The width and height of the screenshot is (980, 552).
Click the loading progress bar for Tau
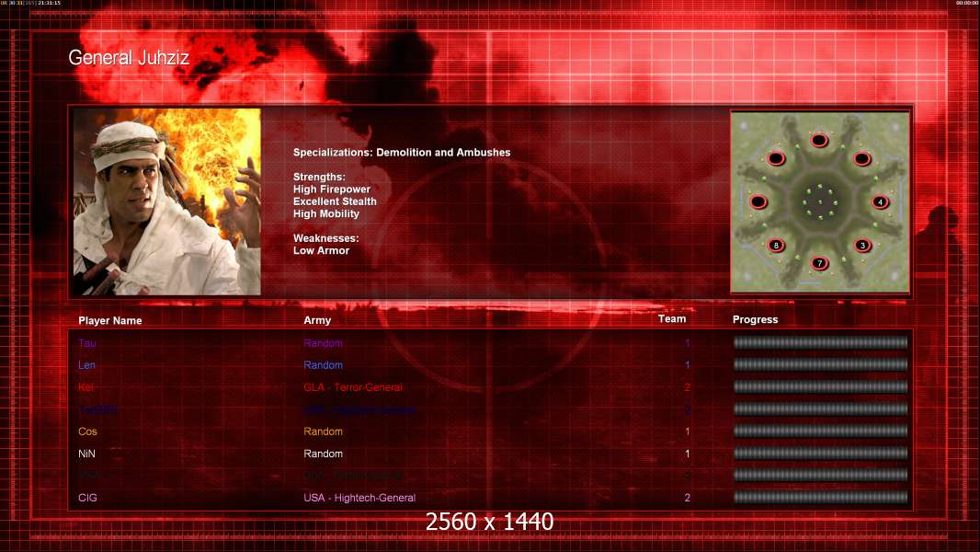(x=820, y=342)
